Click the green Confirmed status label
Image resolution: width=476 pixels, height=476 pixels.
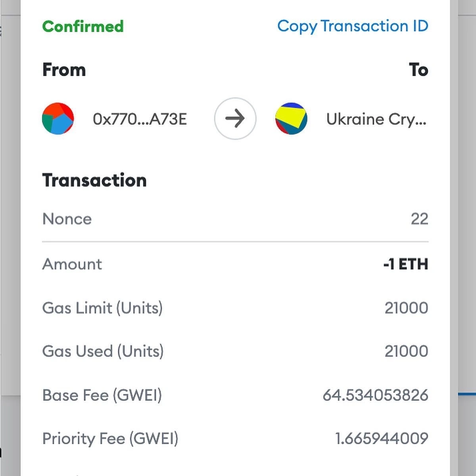coord(83,27)
